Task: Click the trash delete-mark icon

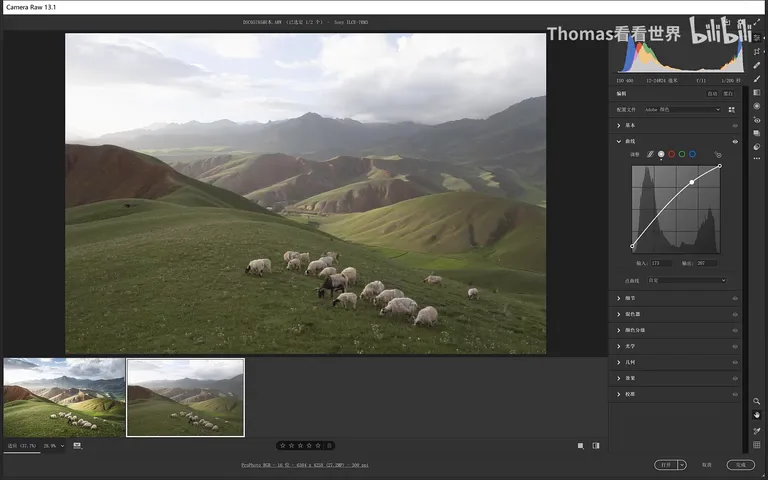Action: (330, 446)
